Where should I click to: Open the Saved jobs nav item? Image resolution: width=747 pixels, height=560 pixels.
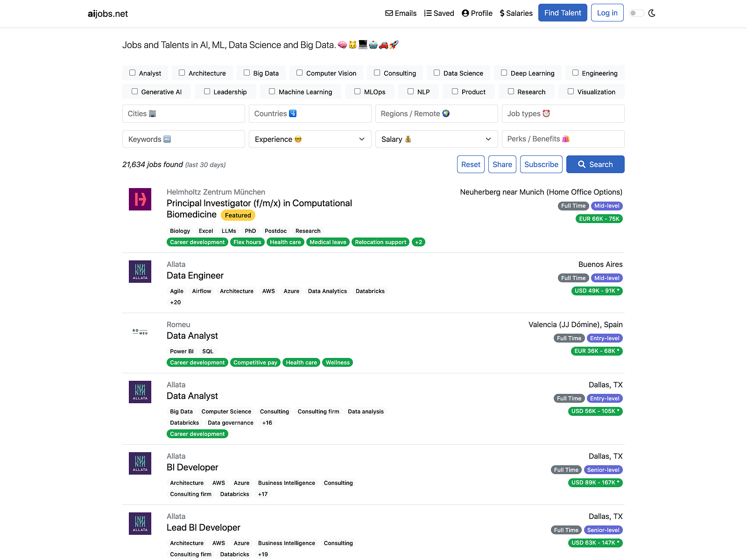tap(439, 13)
